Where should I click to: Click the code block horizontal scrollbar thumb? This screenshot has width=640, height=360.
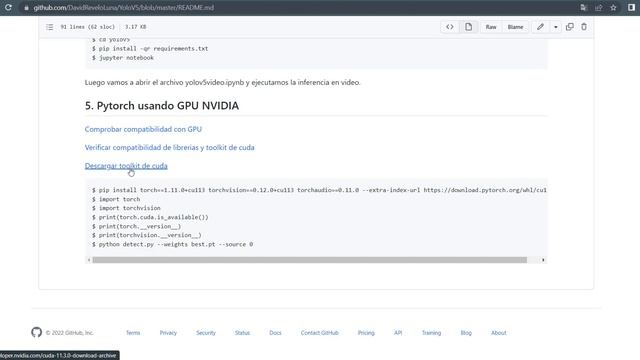click(x=309, y=260)
